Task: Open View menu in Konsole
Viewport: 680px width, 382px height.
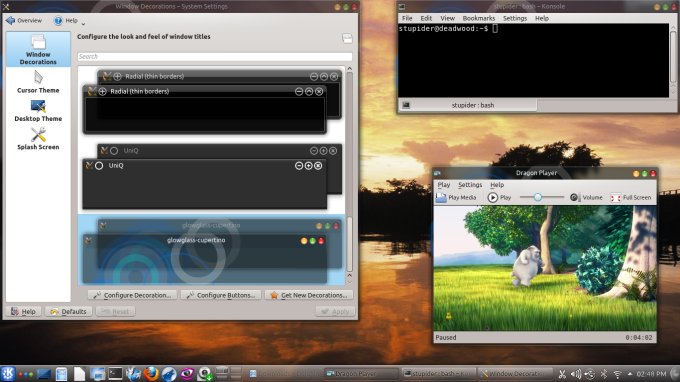Action: coord(447,18)
